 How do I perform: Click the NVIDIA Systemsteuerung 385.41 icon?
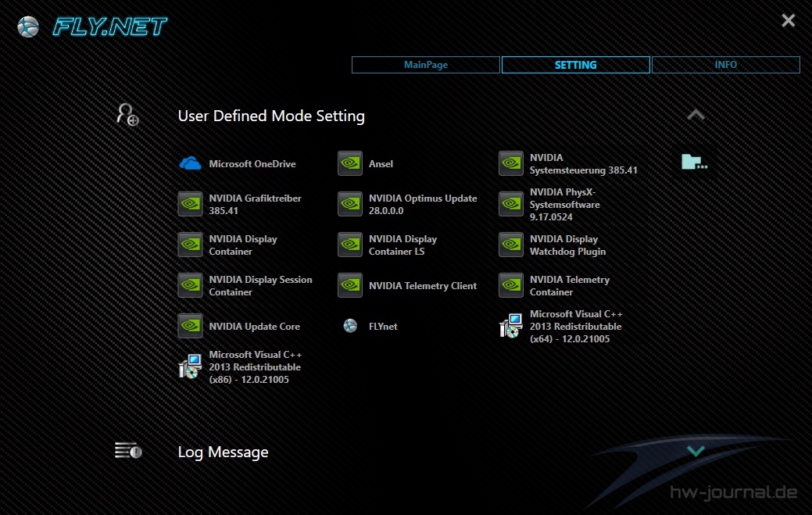point(511,163)
